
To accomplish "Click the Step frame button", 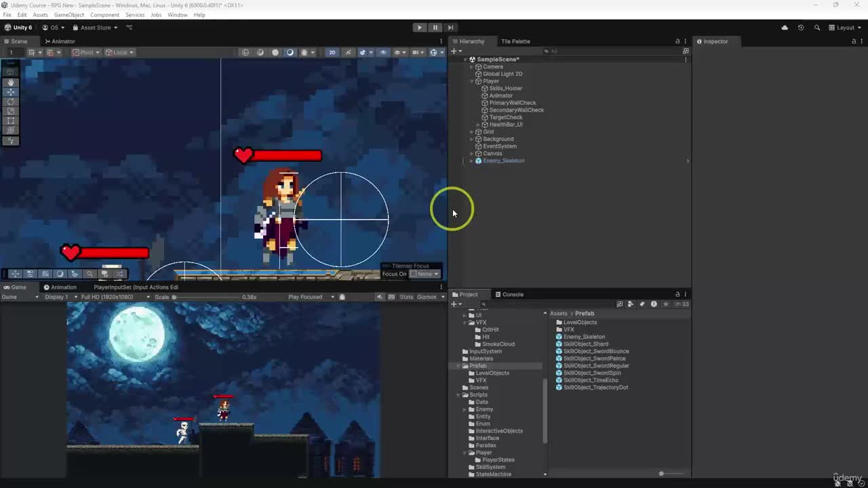I will pos(450,28).
